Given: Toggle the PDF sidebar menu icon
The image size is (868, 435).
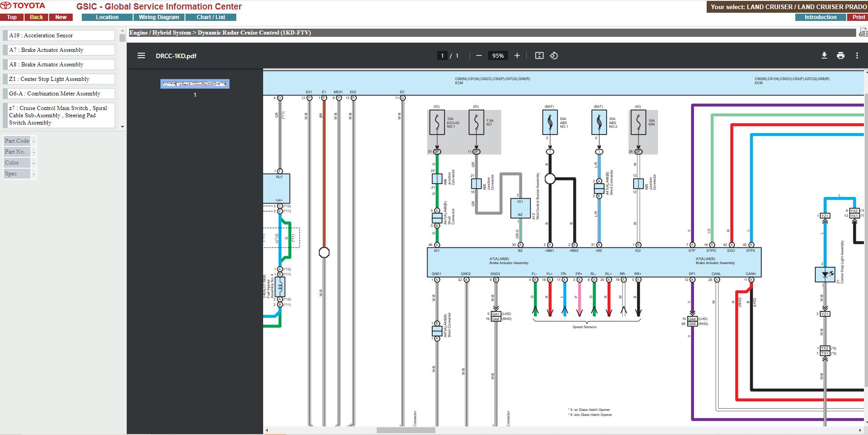Looking at the screenshot, I should click(x=141, y=55).
